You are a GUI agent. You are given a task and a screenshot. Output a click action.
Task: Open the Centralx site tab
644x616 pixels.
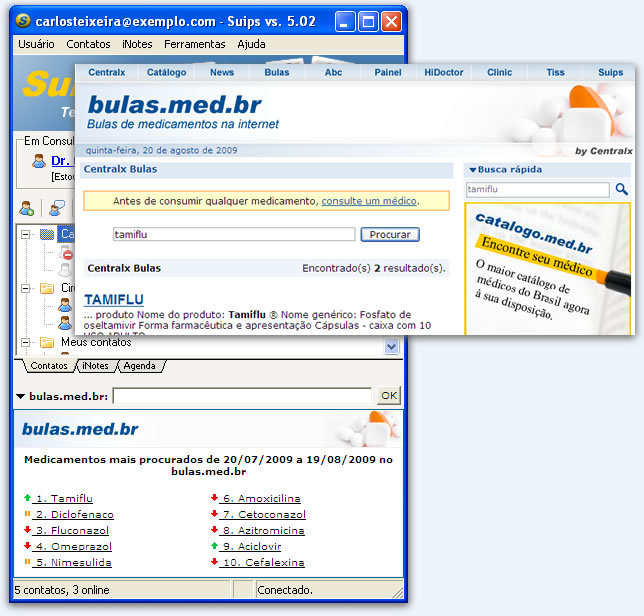coord(107,72)
